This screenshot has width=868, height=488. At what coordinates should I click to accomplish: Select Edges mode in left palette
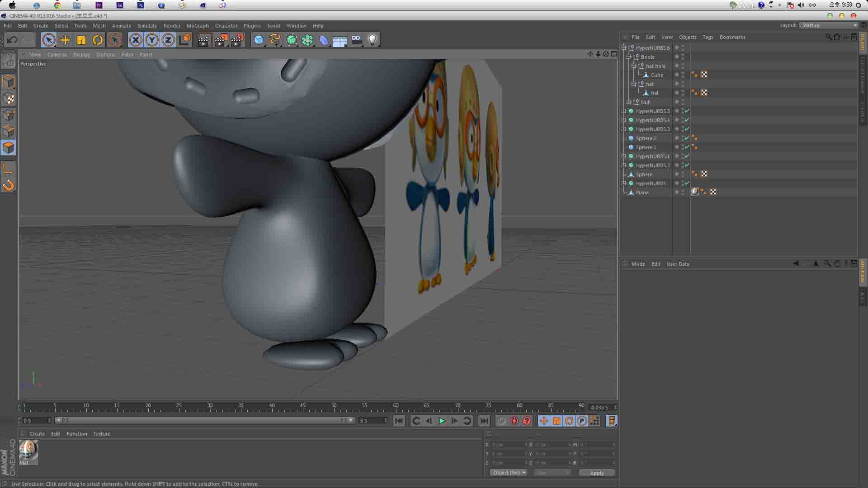pyautogui.click(x=8, y=131)
